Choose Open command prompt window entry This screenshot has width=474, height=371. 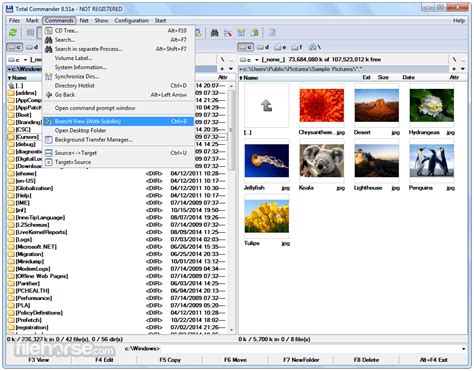(118, 108)
